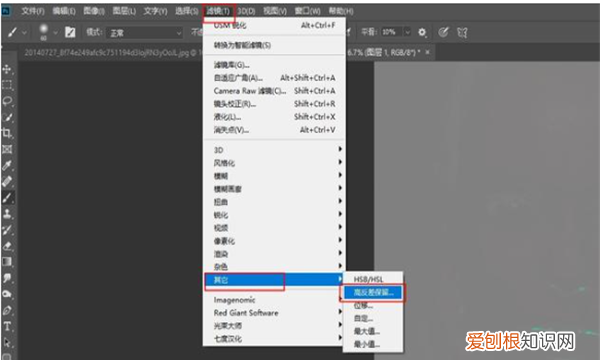
Task: Select the Path Selection tool
Action: (x=7, y=342)
